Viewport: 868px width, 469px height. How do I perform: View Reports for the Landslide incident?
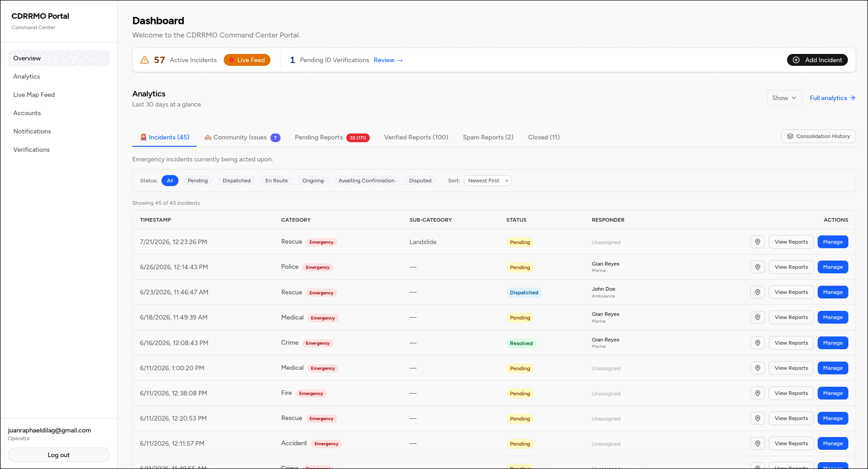pos(791,242)
